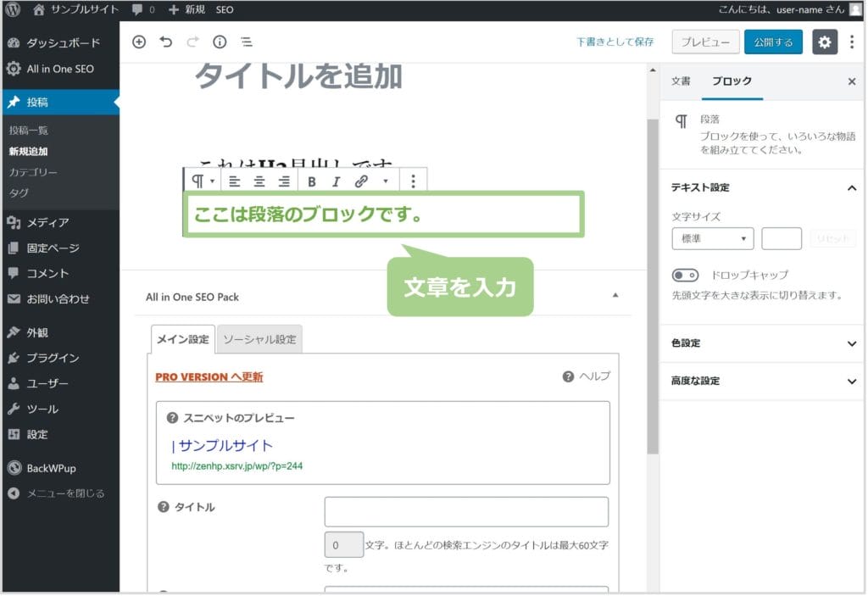
Task: Open the settings gear panel toggle
Action: point(825,42)
